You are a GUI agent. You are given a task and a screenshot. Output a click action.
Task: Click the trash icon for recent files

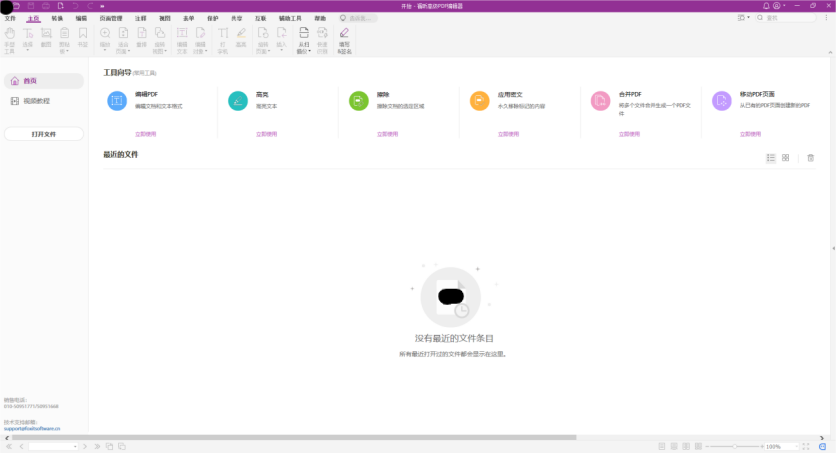[x=811, y=158]
